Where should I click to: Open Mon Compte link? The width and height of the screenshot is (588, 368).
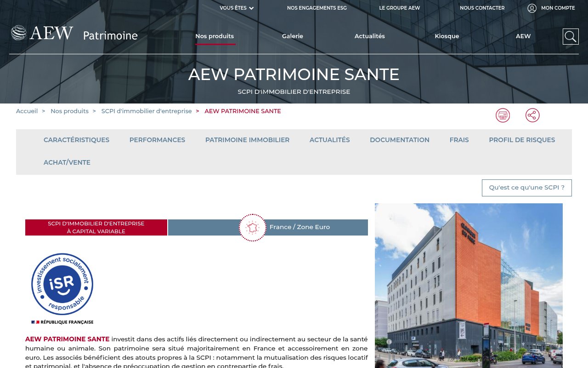coord(558,8)
